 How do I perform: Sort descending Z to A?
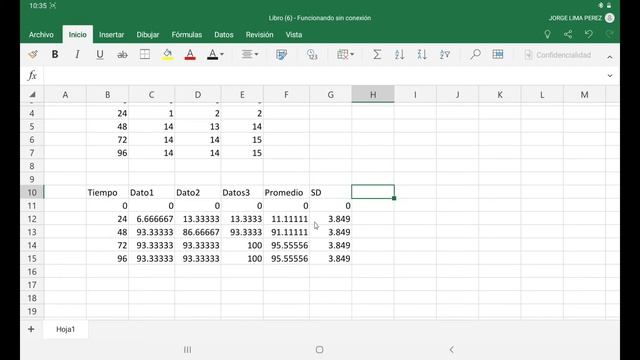422,54
